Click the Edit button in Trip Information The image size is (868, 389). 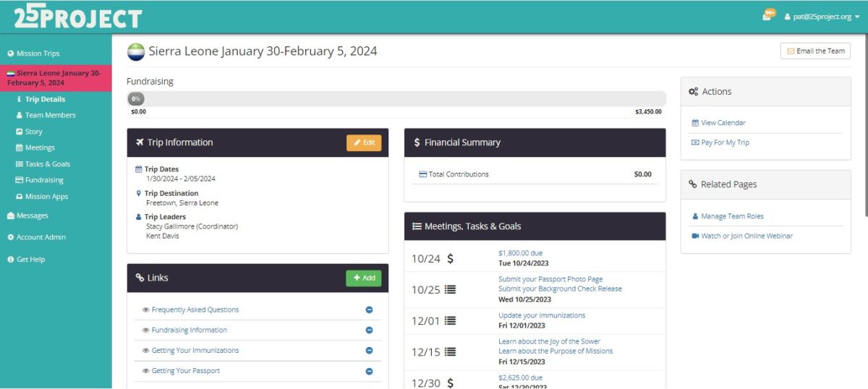point(364,143)
